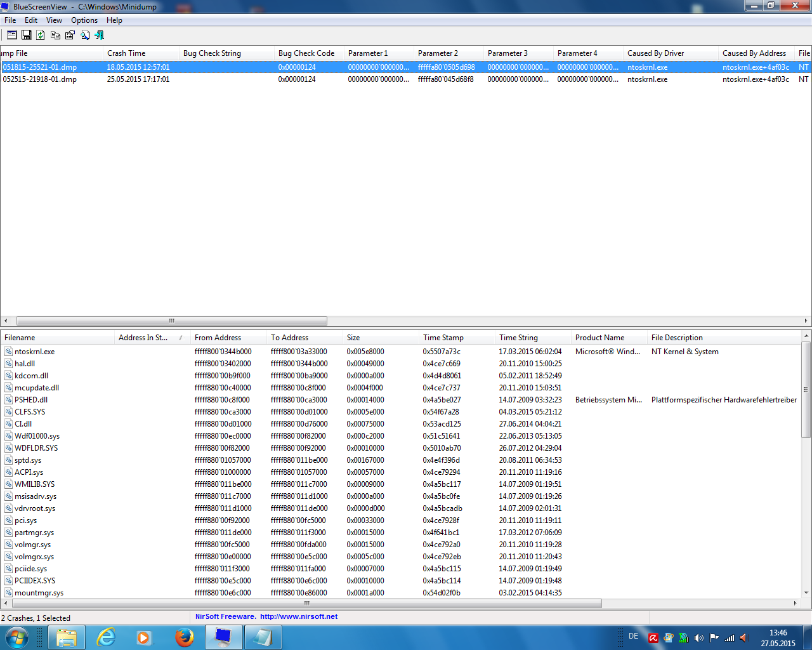Click network signal bars tray icon
Image resolution: width=812 pixels, height=650 pixels.
730,638
